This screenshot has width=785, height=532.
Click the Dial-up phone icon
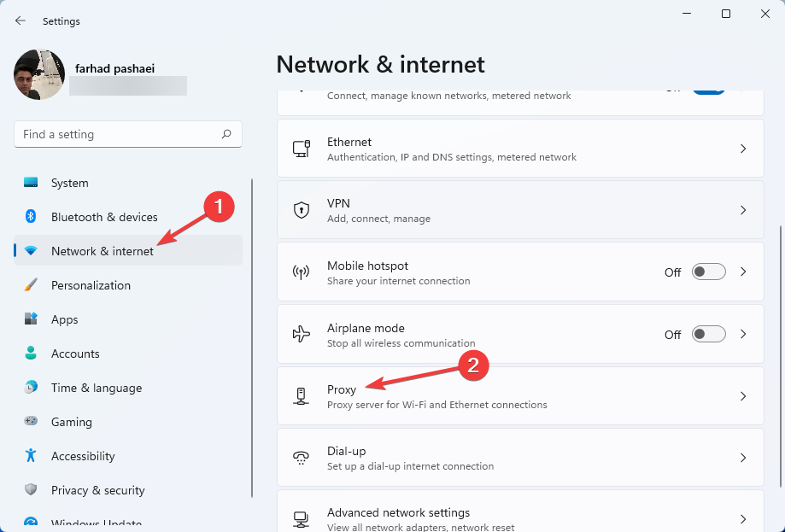301,458
